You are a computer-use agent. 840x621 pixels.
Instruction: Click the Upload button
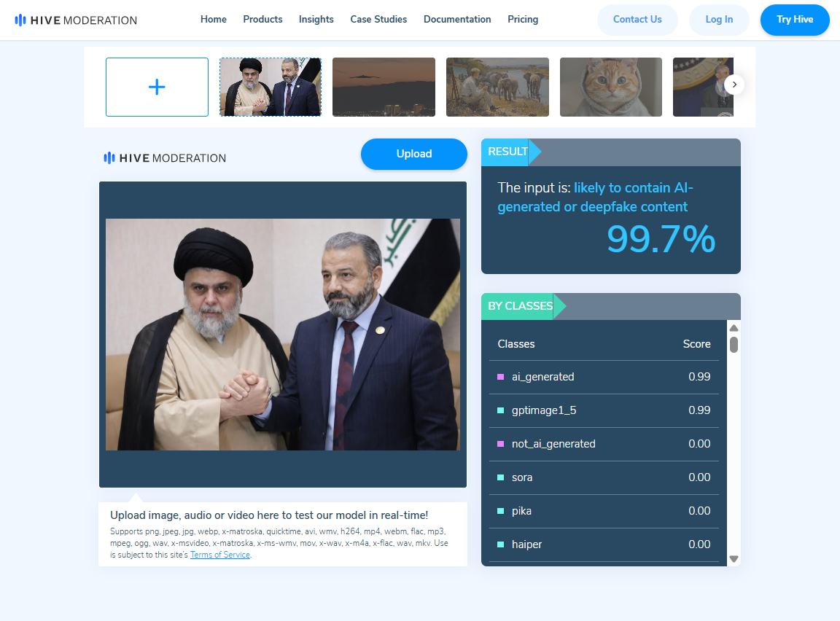click(x=414, y=155)
